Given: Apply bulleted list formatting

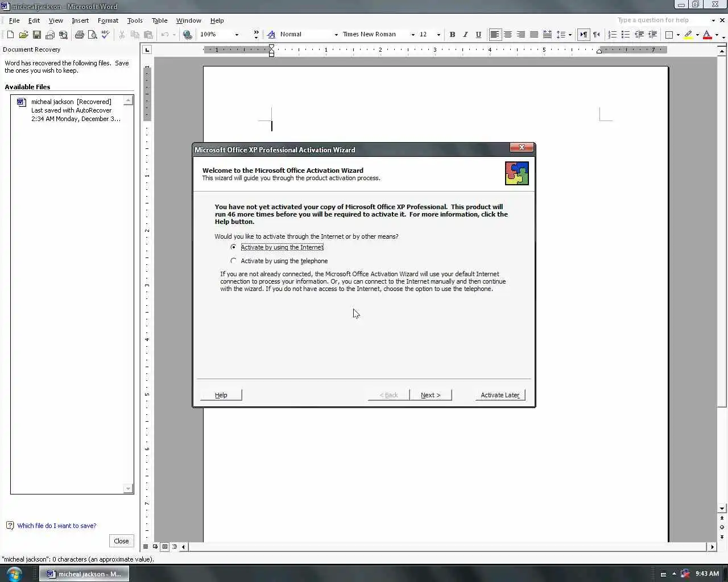Looking at the screenshot, I should 626,35.
